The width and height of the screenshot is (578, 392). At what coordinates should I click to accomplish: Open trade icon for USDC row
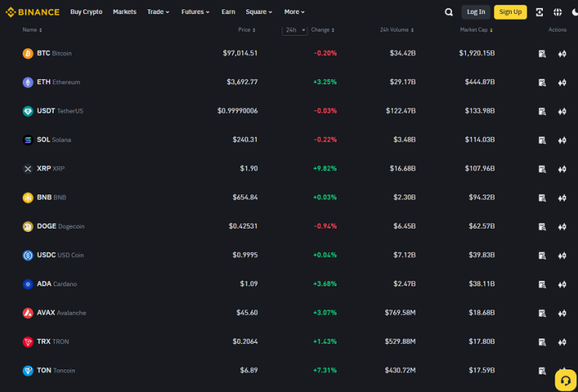[562, 256]
